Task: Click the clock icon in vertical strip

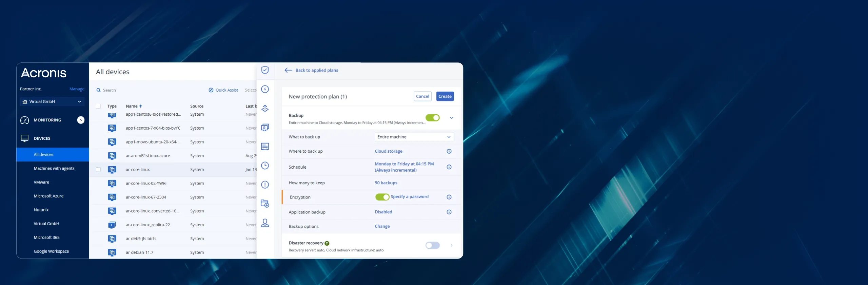Action: coord(265,166)
